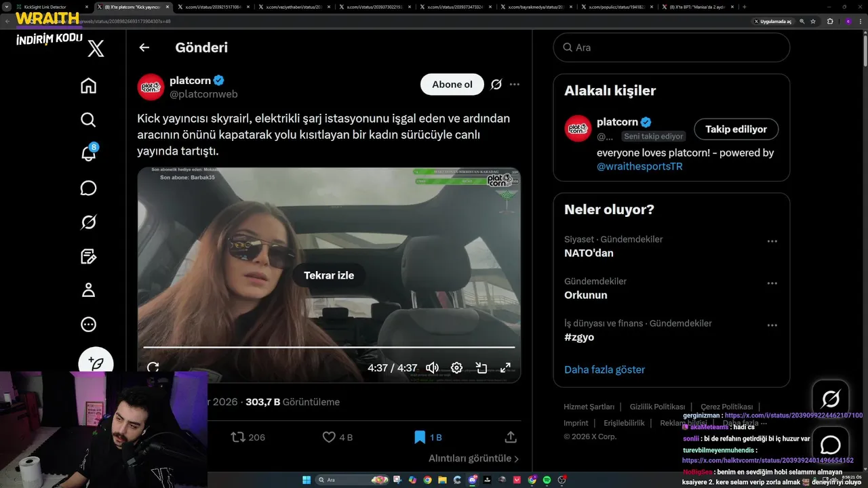Viewport: 868px width, 488px height.
Task: Open Windows Start button in taskbar
Action: (x=307, y=480)
